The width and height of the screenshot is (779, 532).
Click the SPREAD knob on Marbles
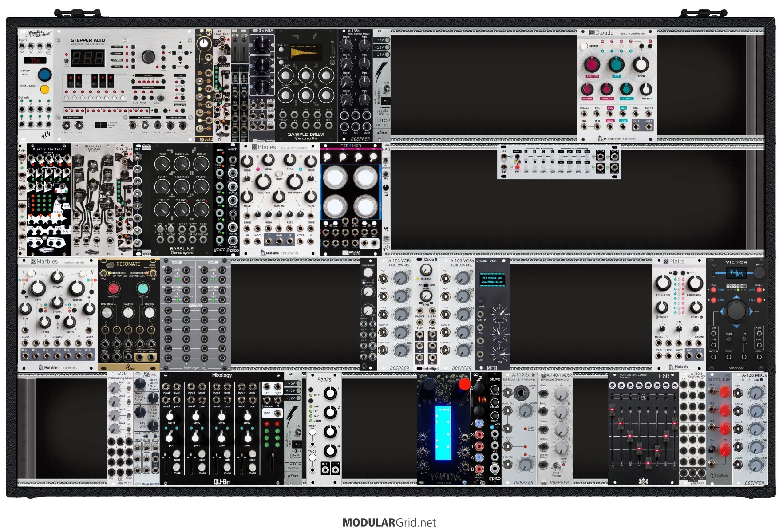pos(77,289)
